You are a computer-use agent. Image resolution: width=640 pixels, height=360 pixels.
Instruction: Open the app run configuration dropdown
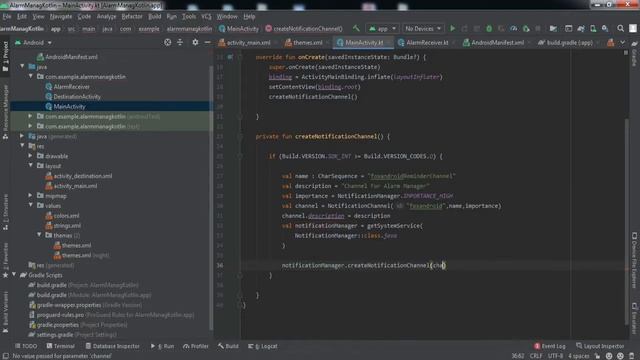tap(382, 29)
